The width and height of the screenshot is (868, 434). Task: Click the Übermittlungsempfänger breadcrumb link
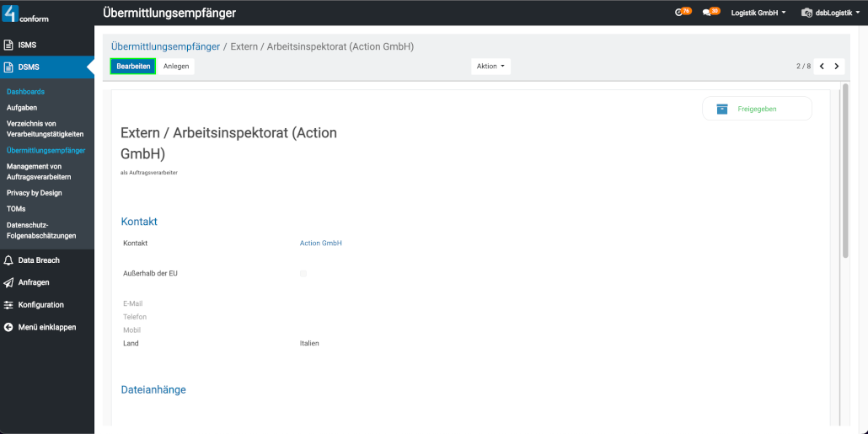[x=165, y=46]
